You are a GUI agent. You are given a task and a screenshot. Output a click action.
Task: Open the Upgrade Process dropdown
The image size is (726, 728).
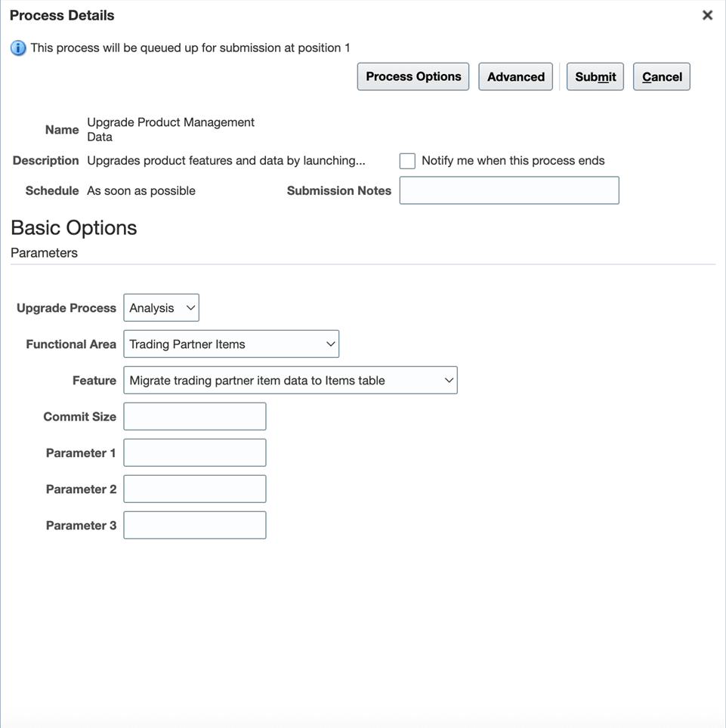161,307
